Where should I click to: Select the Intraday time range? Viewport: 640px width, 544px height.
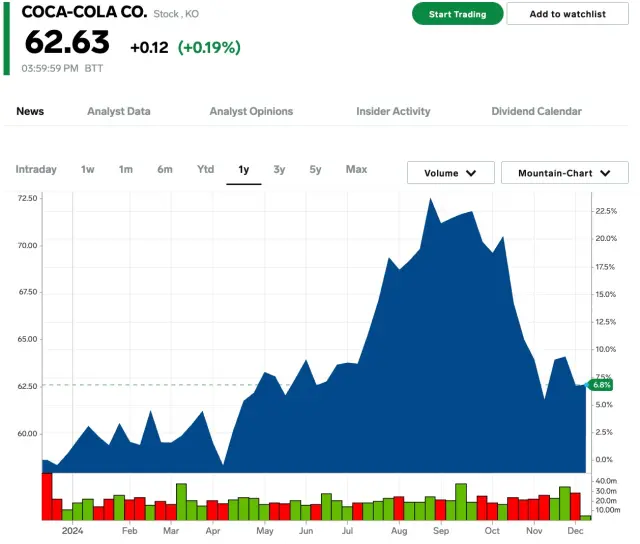point(36,169)
